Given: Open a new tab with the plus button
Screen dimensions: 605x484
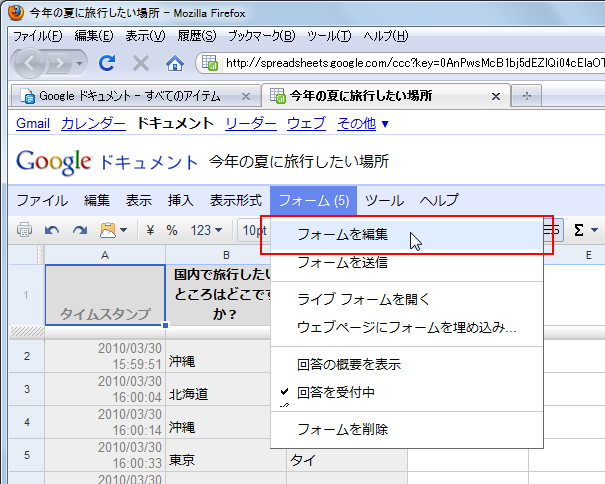Looking at the screenshot, I should [527, 96].
